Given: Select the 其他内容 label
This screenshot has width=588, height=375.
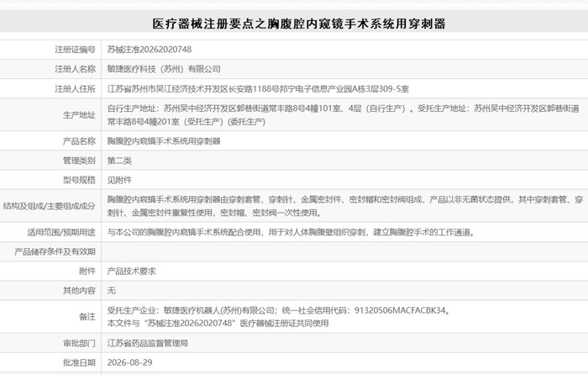Looking at the screenshot, I should pyautogui.click(x=79, y=291).
